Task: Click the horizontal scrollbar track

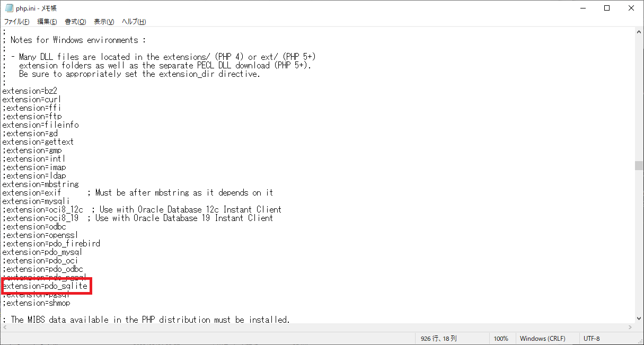Action: tap(317, 328)
